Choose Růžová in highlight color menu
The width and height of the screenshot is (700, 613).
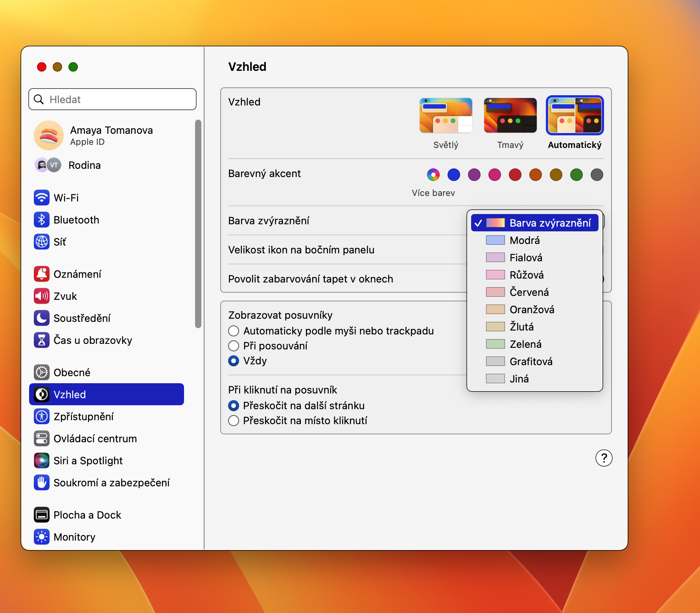(x=534, y=275)
